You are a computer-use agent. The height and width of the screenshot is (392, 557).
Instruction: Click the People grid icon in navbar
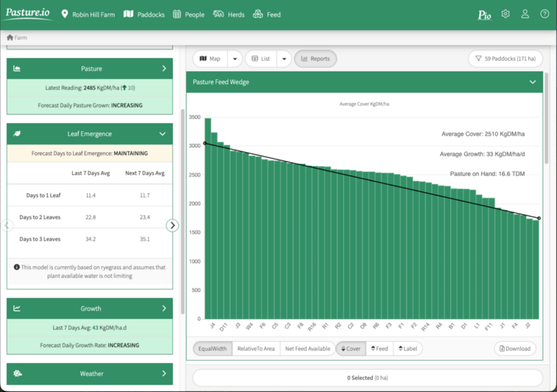(x=177, y=14)
